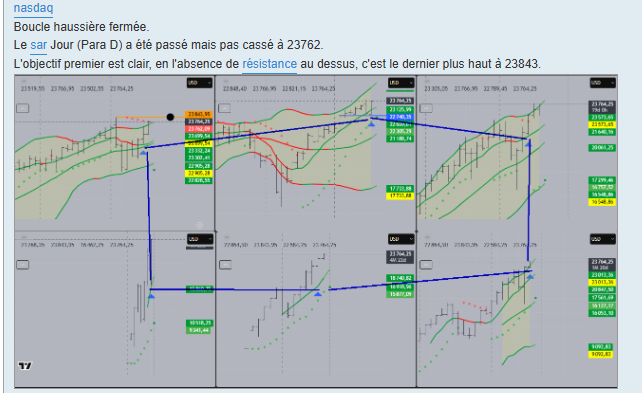Open the résistance hyperlink

coord(269,64)
